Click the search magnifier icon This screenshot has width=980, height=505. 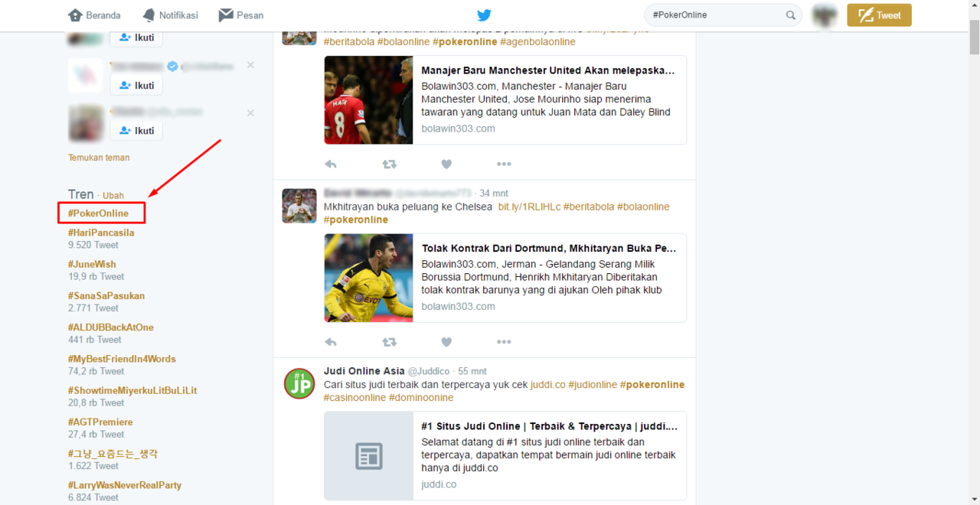[791, 15]
